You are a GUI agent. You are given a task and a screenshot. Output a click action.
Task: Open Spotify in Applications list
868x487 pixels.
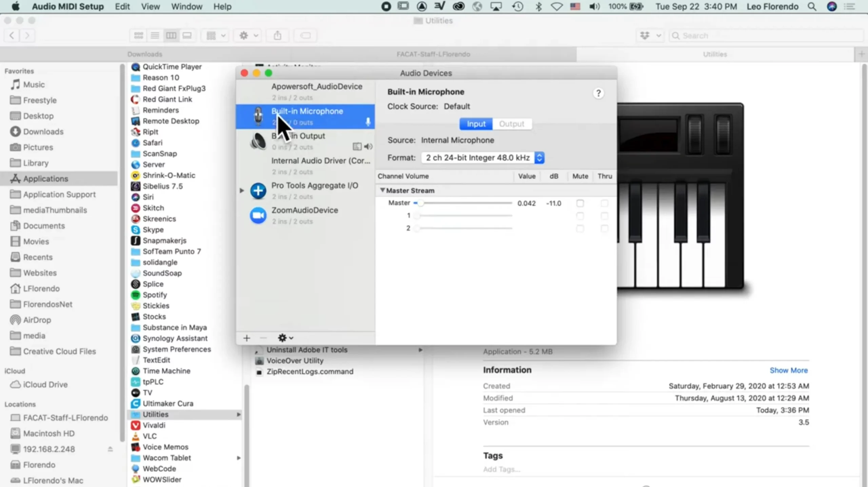coord(155,295)
